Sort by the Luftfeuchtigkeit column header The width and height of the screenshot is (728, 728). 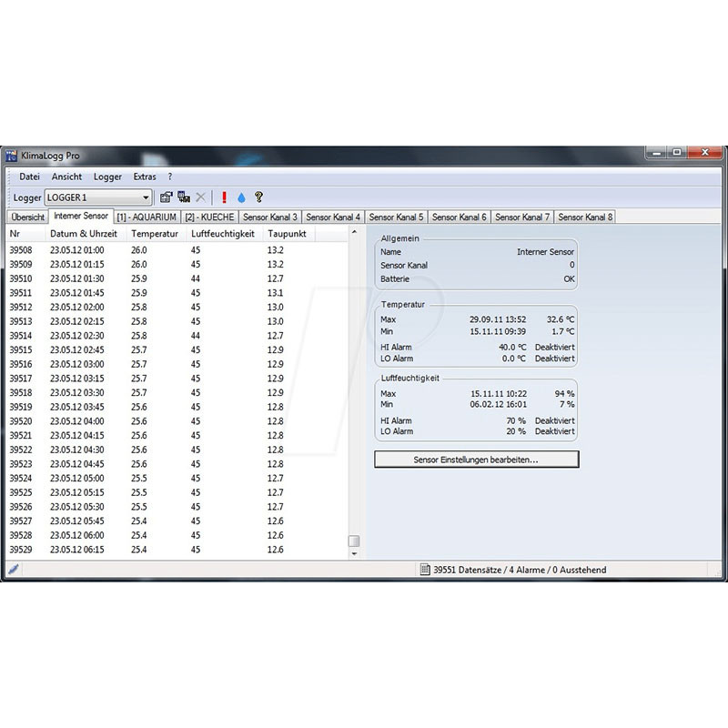point(224,234)
